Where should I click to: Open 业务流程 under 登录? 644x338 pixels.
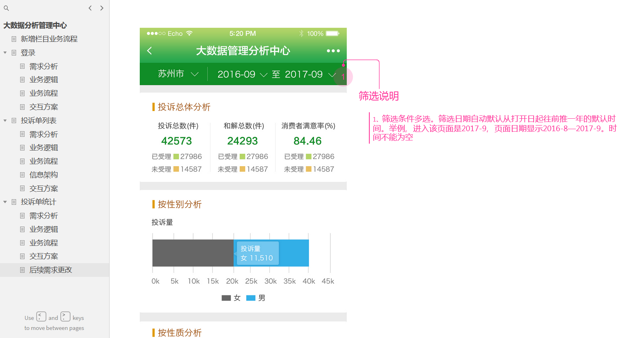[43, 93]
